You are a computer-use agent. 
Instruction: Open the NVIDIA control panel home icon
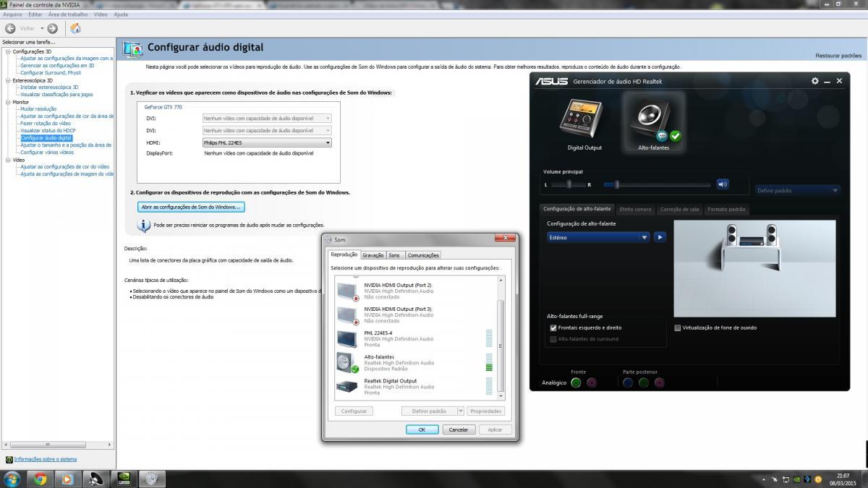click(x=75, y=28)
